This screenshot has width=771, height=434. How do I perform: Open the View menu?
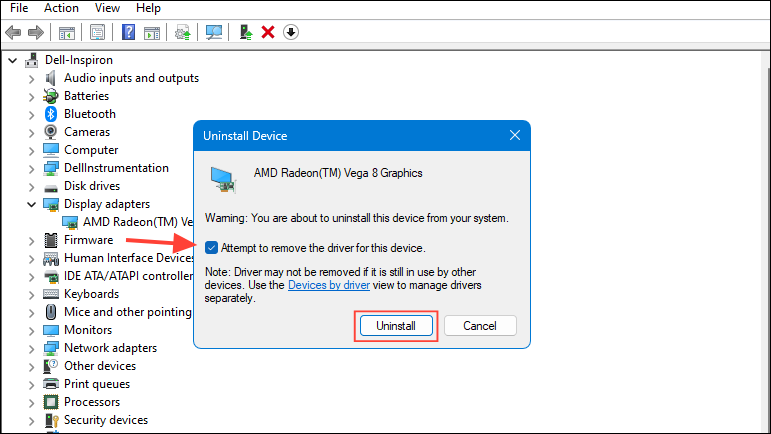(107, 8)
